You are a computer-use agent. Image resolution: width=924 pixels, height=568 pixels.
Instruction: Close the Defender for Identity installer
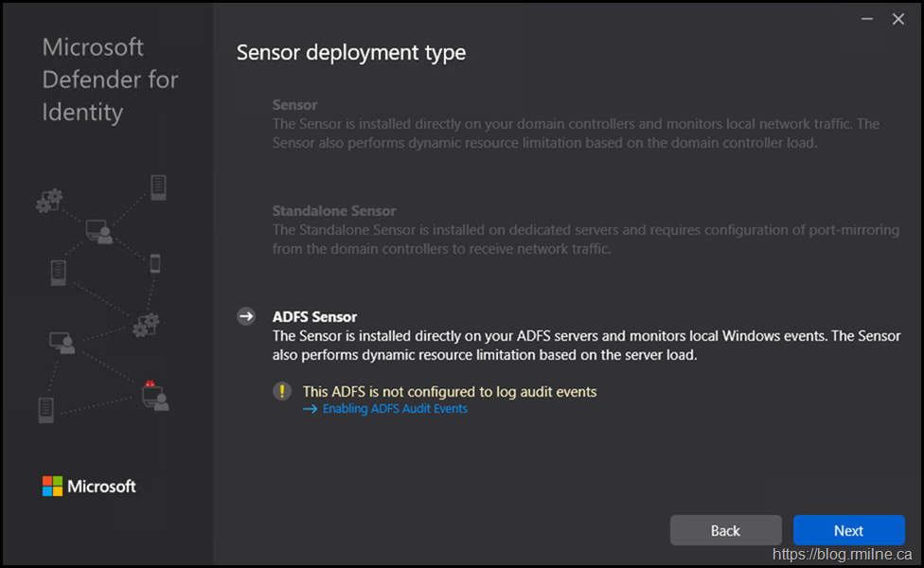(x=898, y=19)
